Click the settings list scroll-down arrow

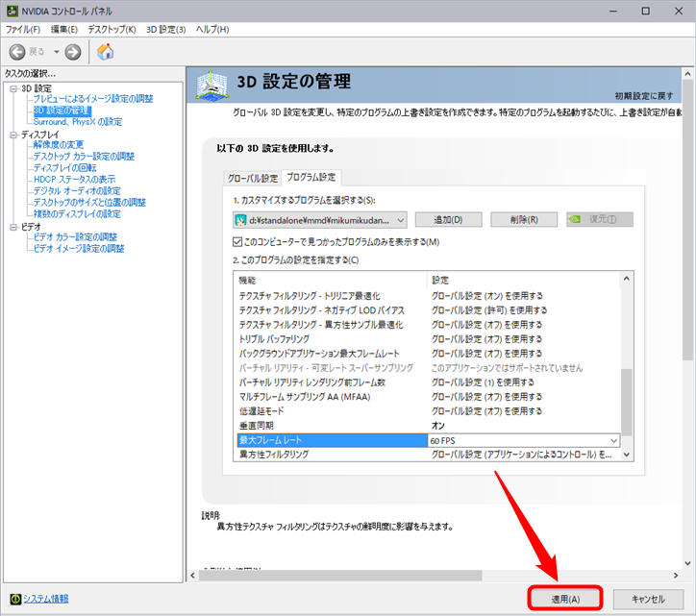point(627,455)
